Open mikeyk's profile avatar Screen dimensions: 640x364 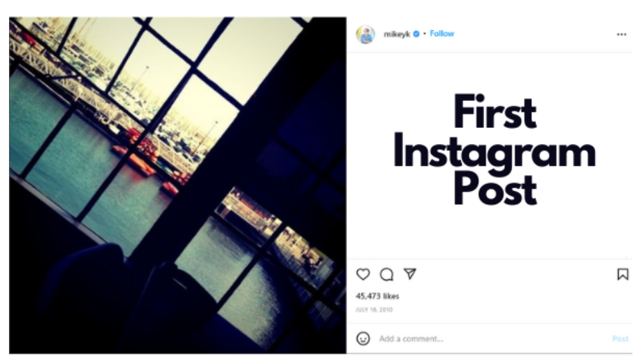365,34
